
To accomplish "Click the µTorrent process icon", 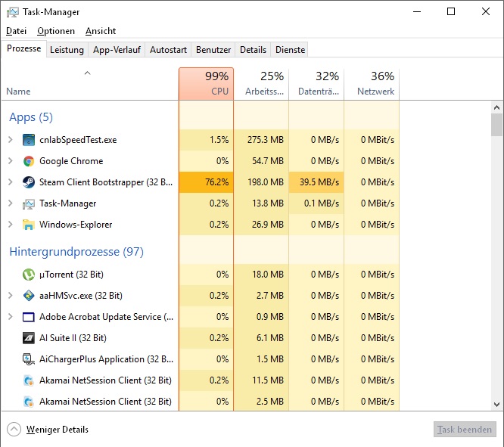I will point(29,275).
